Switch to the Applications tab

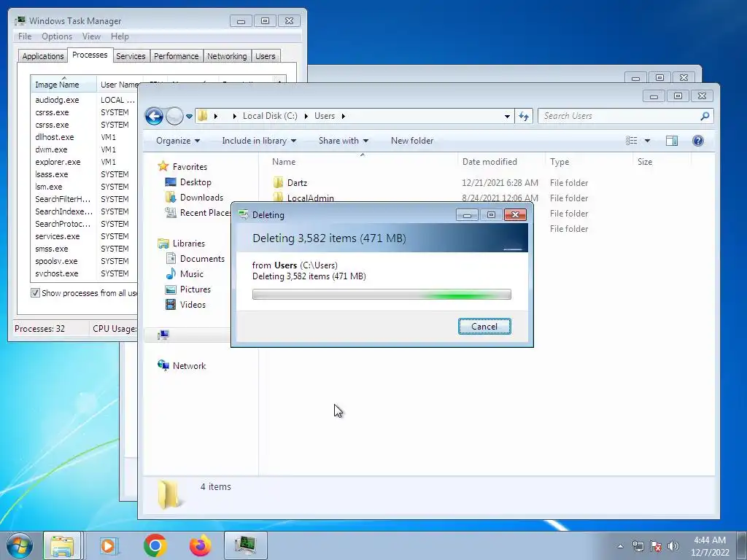tap(43, 56)
